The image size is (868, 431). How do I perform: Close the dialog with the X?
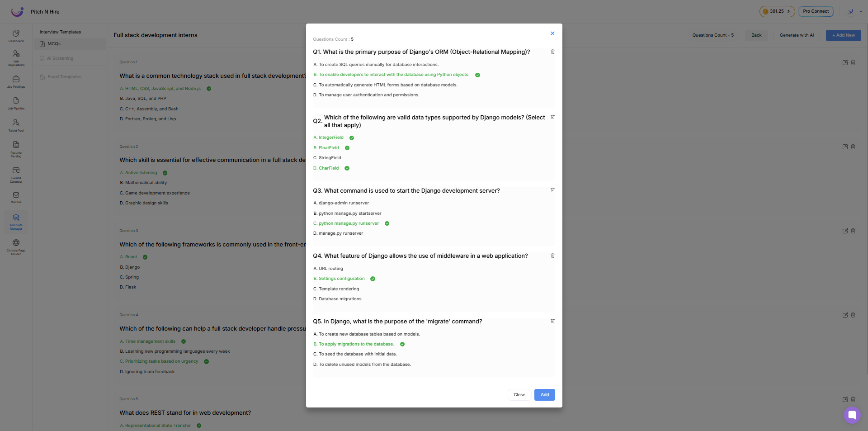552,33
